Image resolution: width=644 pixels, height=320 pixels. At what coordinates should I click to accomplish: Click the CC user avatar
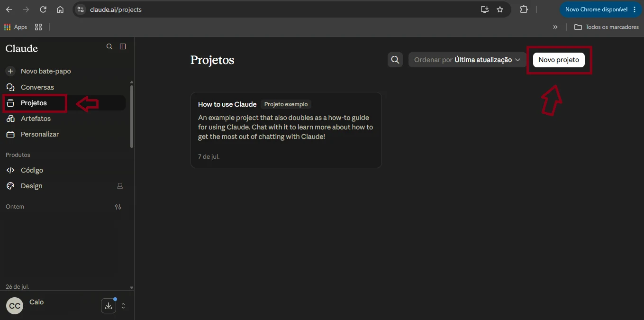15,306
